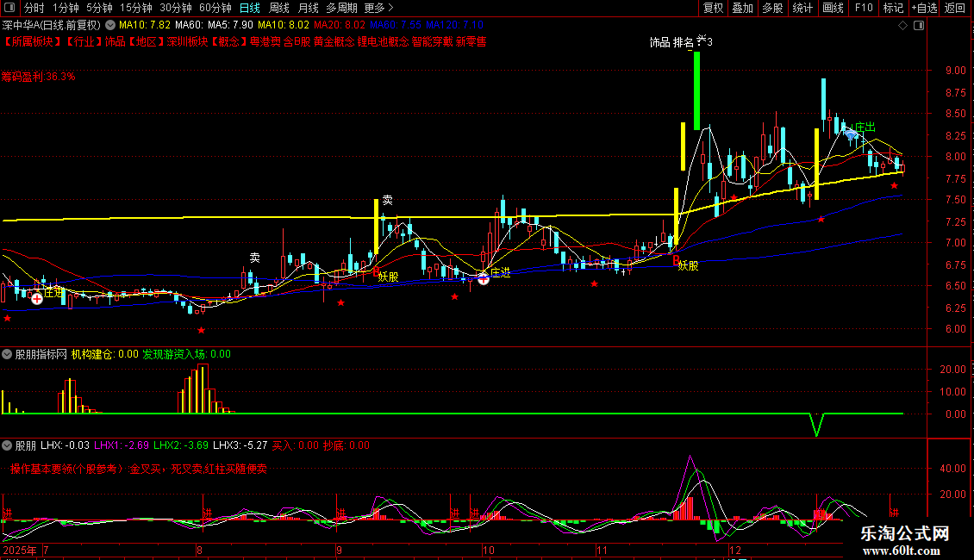
Task: Click the 抄底: 0.00 label
Action: tap(346, 445)
